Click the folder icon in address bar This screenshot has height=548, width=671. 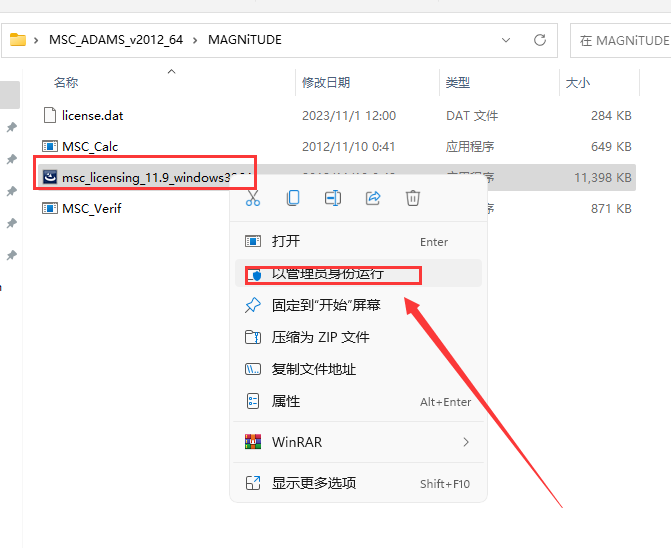(18, 39)
